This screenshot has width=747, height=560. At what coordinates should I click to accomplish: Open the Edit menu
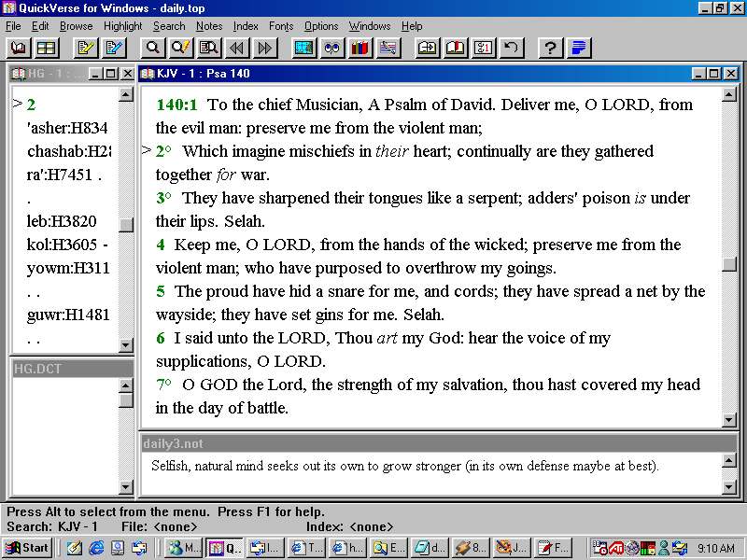(40, 26)
